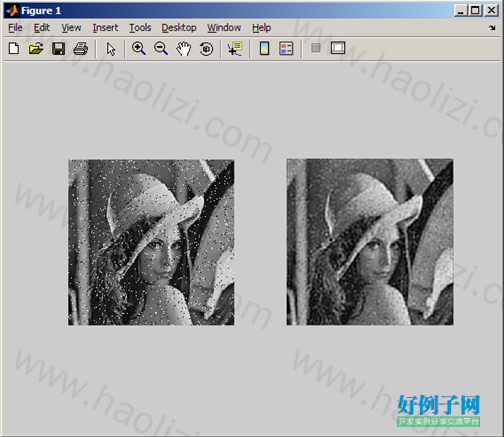Click the noisy Lena image on the left
Screen dimensions: 504x437
(151, 242)
